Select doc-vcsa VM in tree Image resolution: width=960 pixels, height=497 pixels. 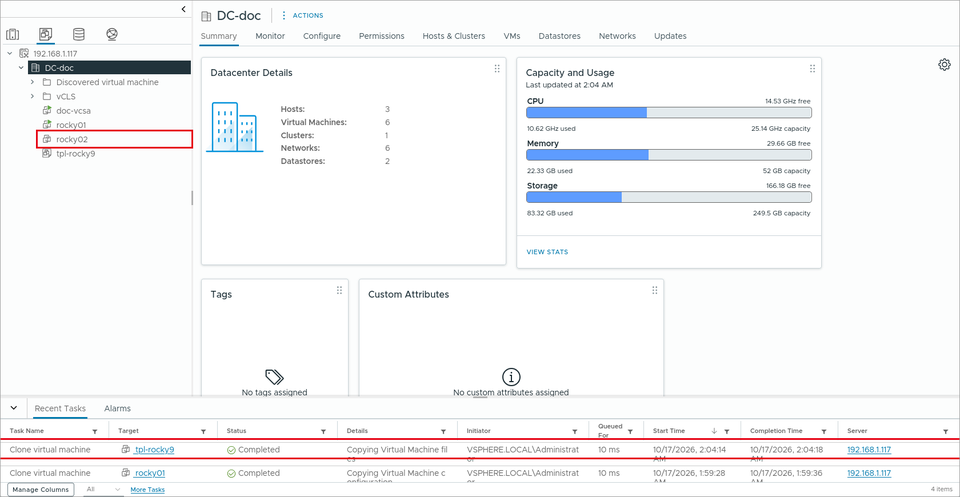73,111
